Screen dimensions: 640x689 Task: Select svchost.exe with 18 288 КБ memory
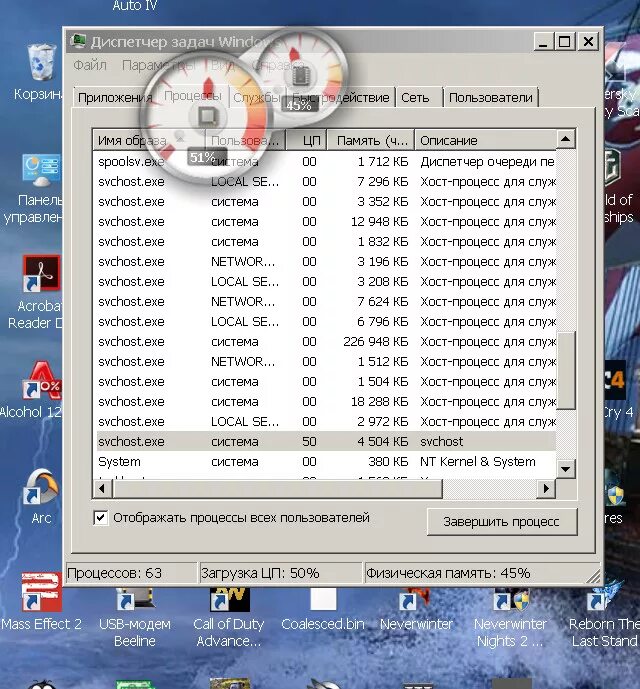point(324,401)
